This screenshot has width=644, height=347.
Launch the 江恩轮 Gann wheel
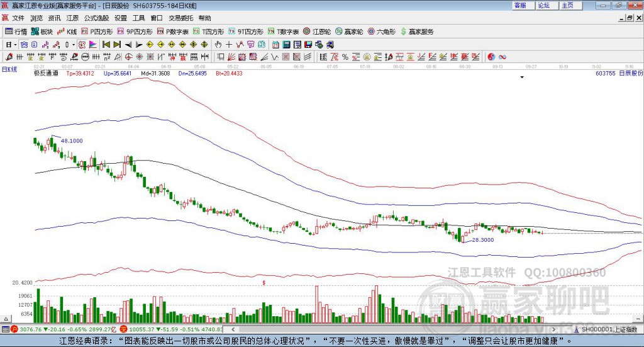317,31
